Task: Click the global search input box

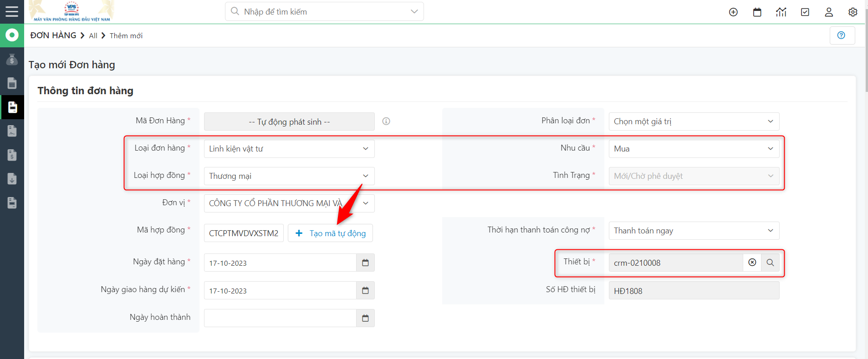Action: pos(324,11)
